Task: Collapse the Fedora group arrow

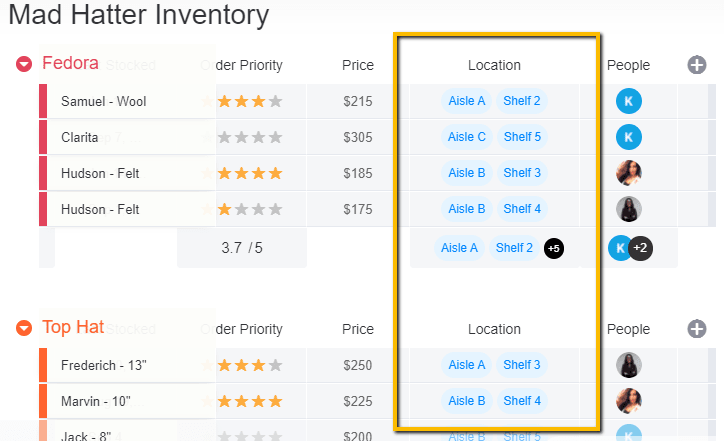Action: click(x=24, y=65)
